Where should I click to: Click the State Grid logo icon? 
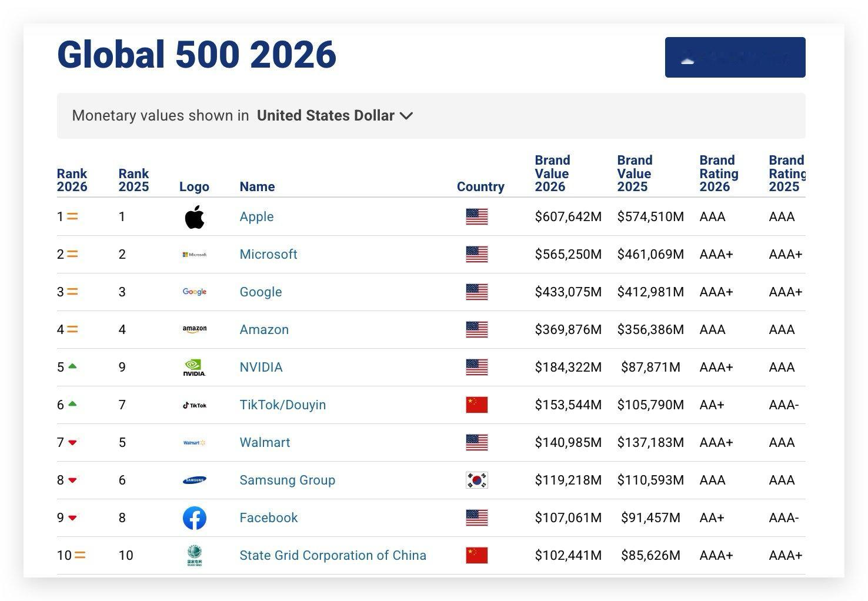click(195, 556)
